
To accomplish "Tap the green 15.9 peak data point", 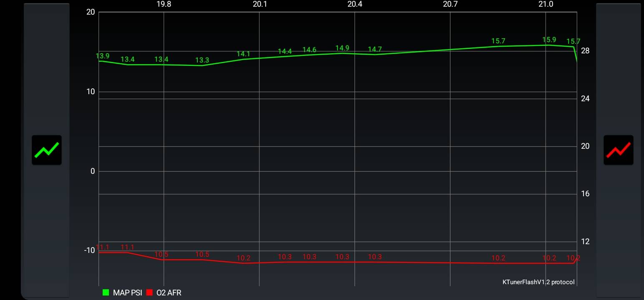I will coord(549,40).
